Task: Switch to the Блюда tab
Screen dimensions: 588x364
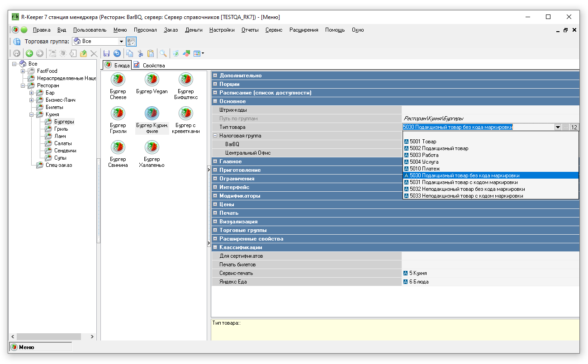Action: point(117,65)
